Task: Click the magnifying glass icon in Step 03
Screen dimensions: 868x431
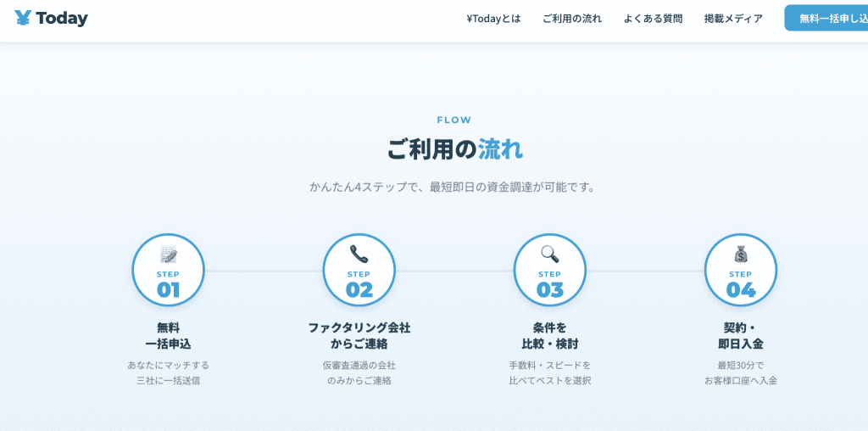Action: pos(549,254)
